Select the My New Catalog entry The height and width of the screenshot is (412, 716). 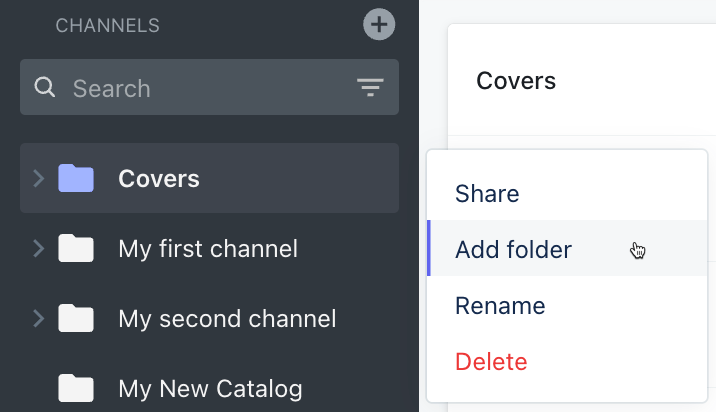210,388
